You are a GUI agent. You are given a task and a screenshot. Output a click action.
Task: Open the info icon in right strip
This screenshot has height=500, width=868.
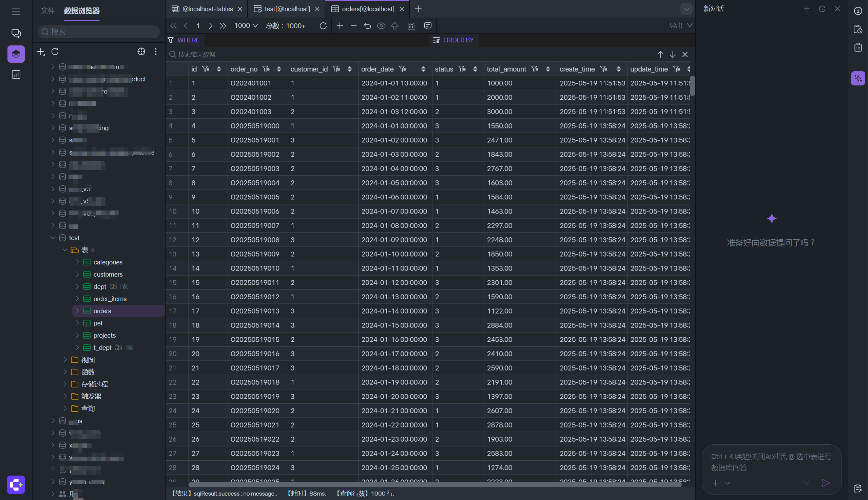(x=858, y=11)
